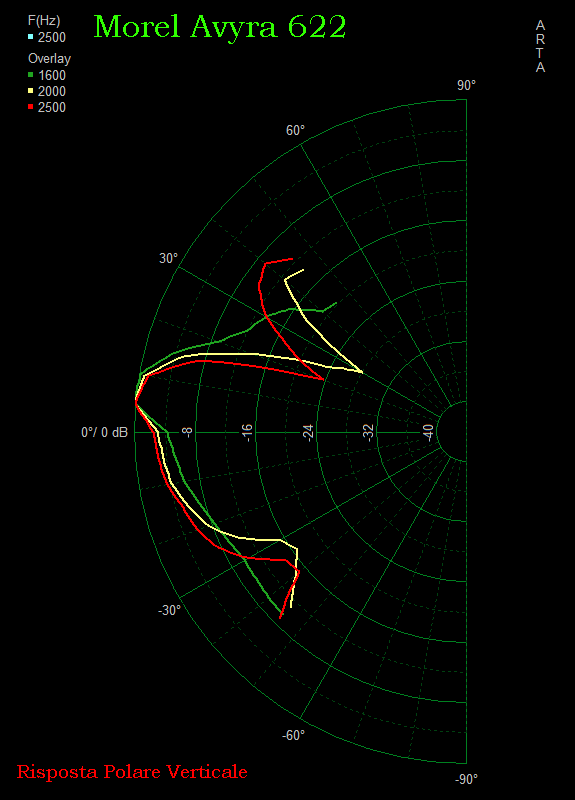Click the F(Hz) legend heading
Screen dimensions: 575x800
(x=44, y=21)
